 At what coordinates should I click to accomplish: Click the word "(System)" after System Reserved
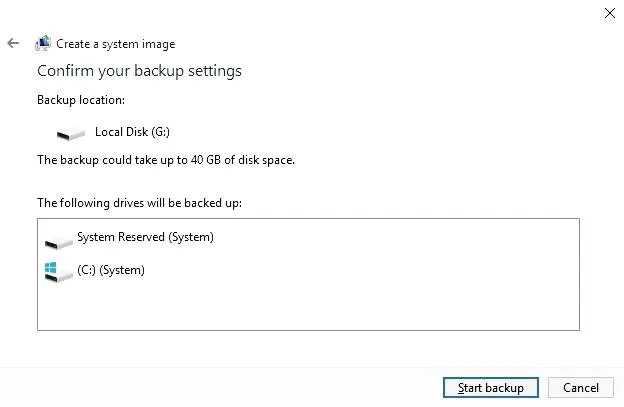191,237
